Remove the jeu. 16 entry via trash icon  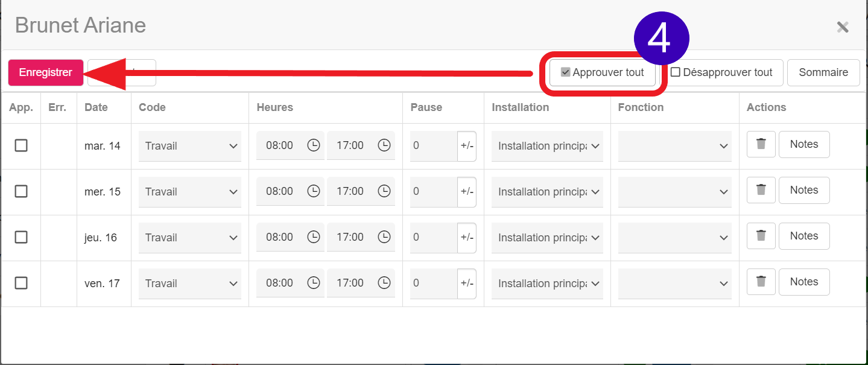click(x=761, y=236)
